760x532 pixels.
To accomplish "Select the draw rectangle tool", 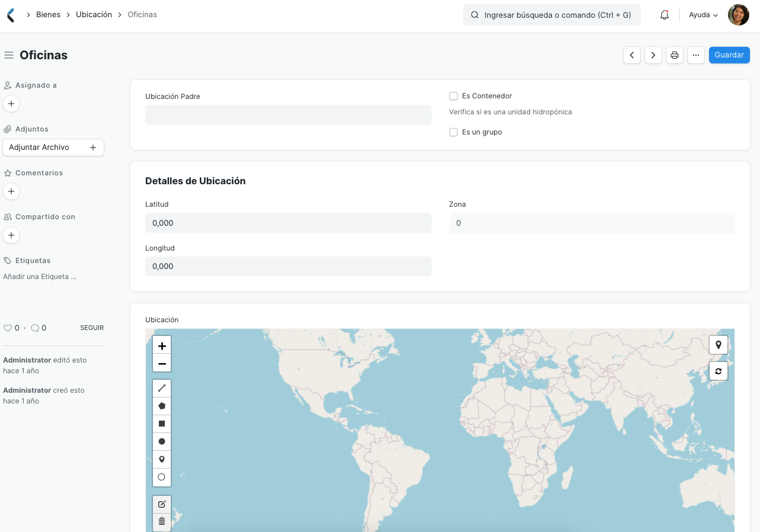I will click(162, 424).
